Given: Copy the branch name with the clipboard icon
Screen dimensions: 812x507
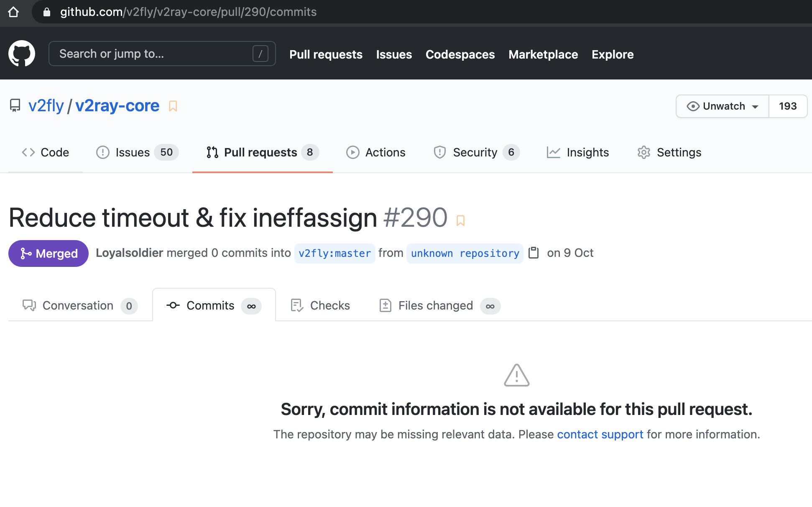Looking at the screenshot, I should click(534, 253).
